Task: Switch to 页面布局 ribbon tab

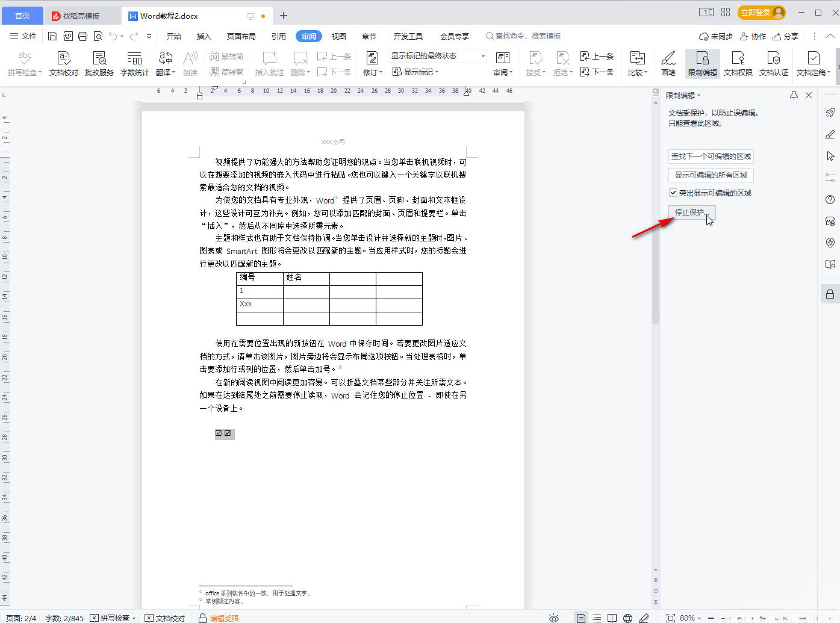Action: coord(241,36)
